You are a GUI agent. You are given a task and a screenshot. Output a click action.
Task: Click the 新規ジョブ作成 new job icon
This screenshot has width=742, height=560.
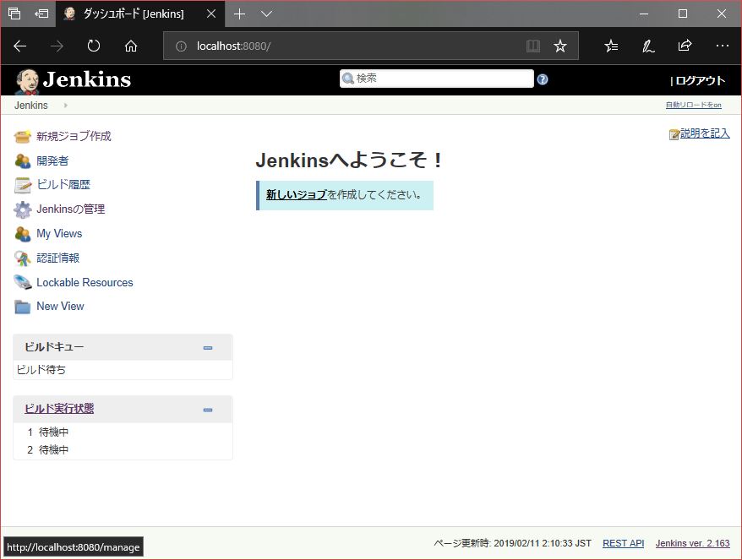click(22, 137)
